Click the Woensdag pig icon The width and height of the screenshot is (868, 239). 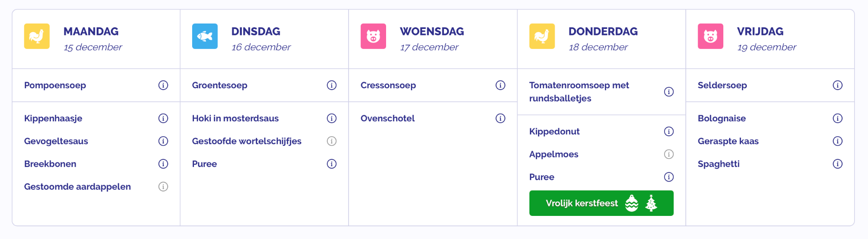(x=373, y=36)
